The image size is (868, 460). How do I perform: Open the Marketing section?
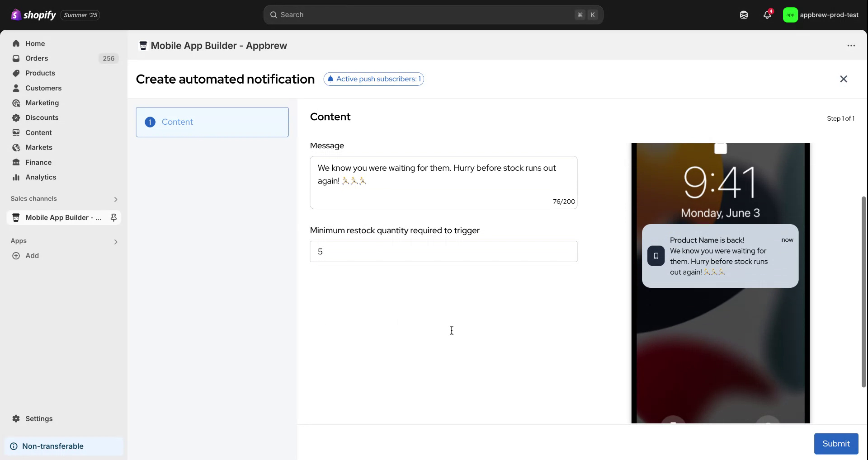[x=42, y=103]
